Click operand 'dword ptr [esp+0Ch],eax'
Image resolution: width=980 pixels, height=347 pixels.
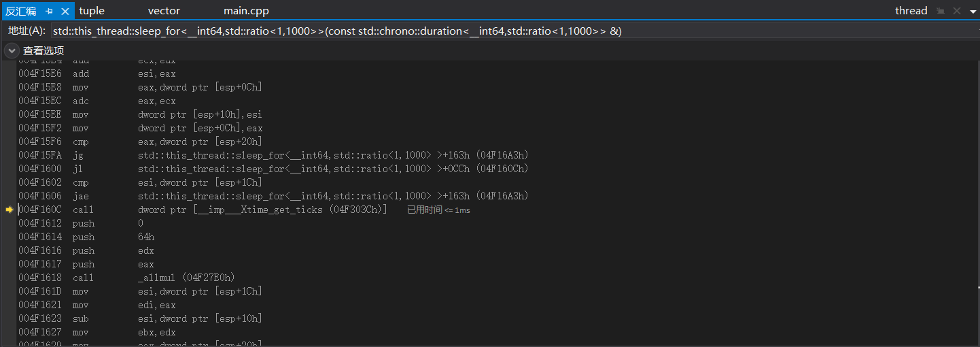(x=200, y=128)
